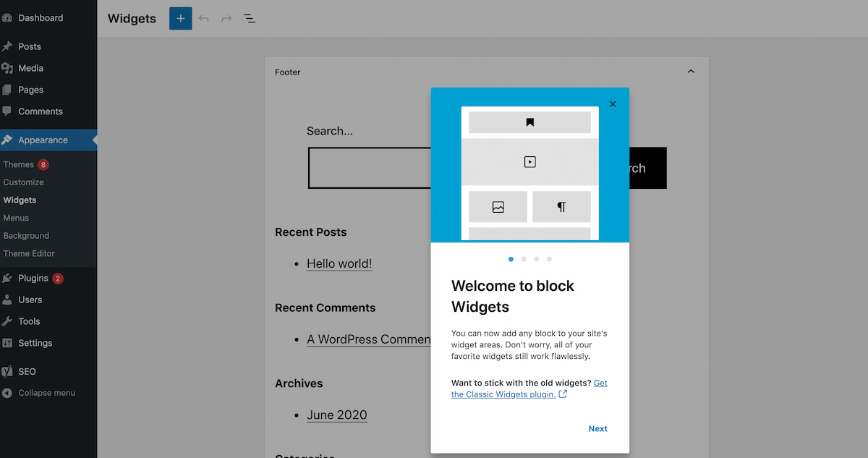868x458 pixels.
Task: Click the Recent Comments heading
Action: (325, 308)
